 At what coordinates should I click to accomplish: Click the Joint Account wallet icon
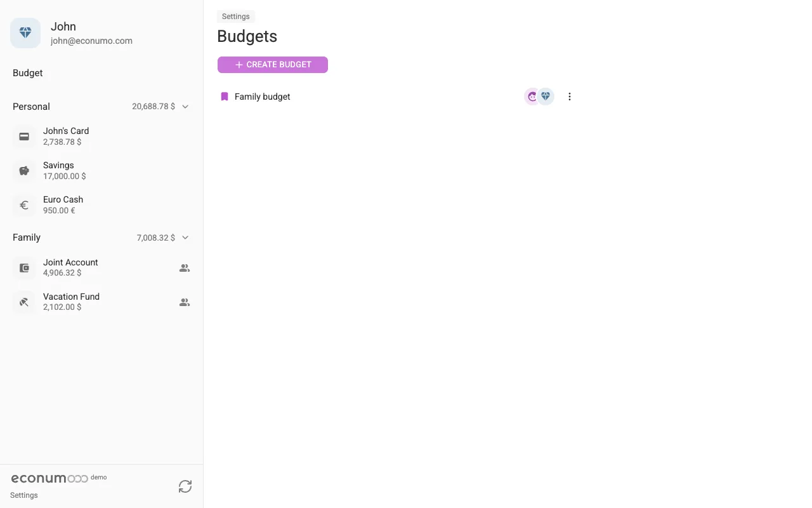tap(24, 268)
